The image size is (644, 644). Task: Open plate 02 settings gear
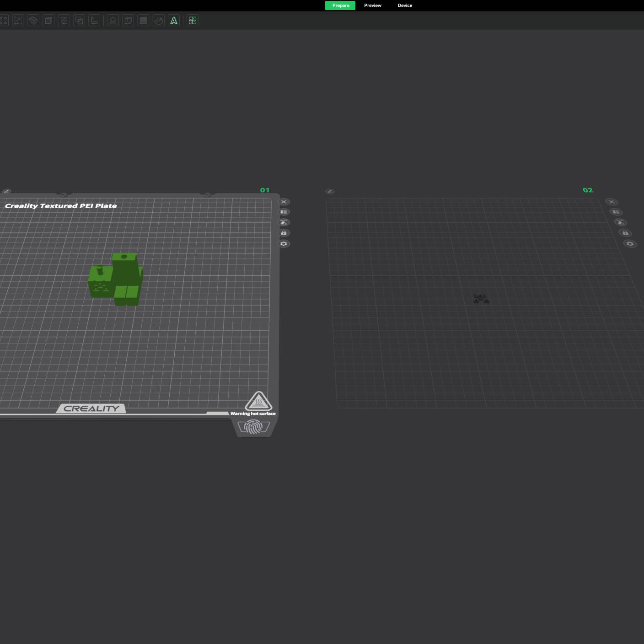630,244
